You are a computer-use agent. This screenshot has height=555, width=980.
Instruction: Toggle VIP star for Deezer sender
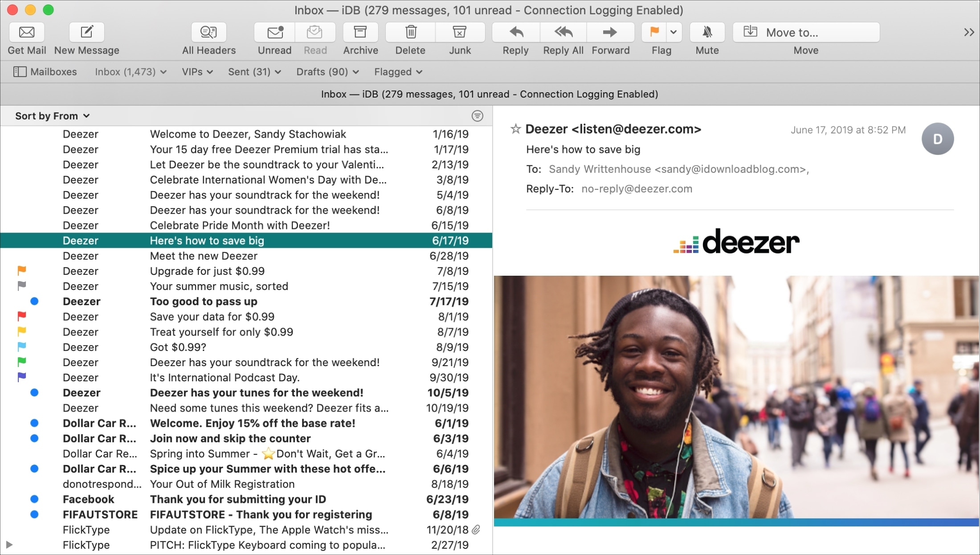tap(515, 129)
